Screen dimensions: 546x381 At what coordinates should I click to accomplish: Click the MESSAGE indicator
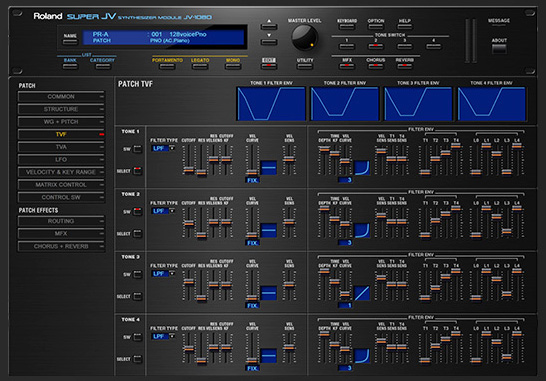click(499, 21)
